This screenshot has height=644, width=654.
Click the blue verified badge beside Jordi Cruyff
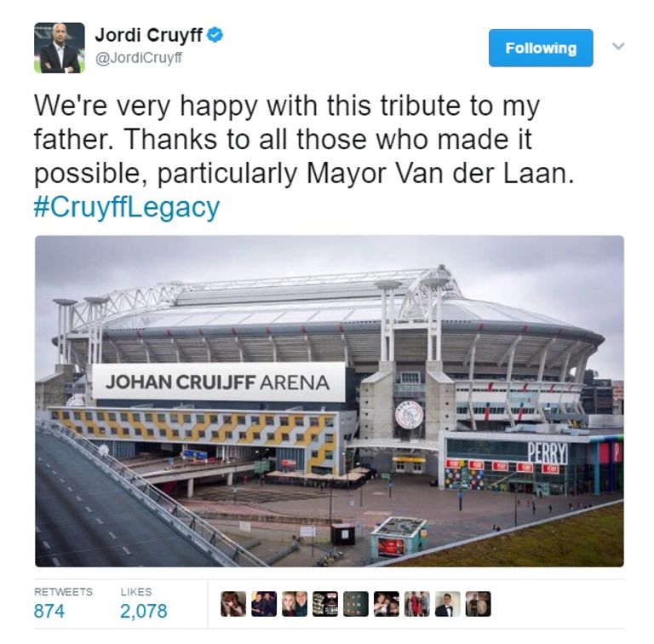click(x=215, y=35)
